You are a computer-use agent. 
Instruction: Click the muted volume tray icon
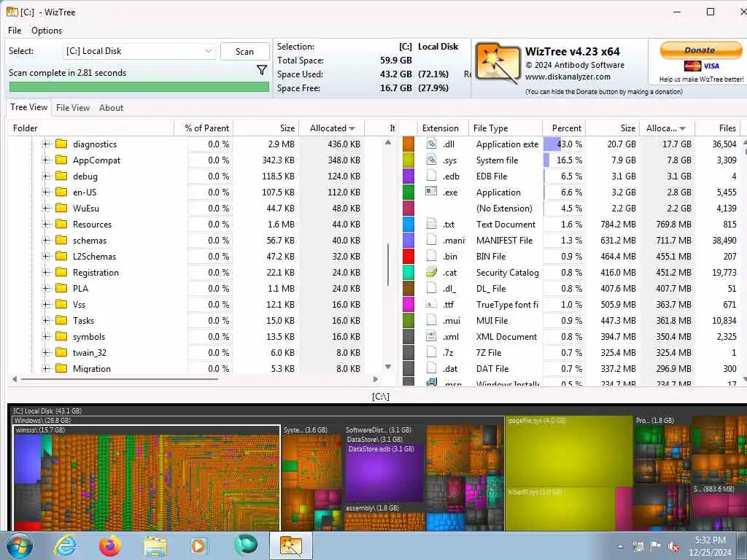[x=673, y=547]
